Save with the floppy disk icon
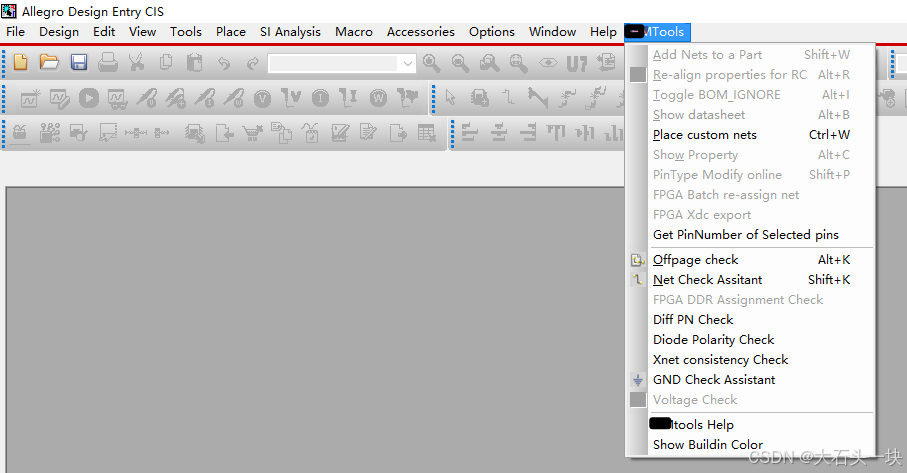 [79, 62]
